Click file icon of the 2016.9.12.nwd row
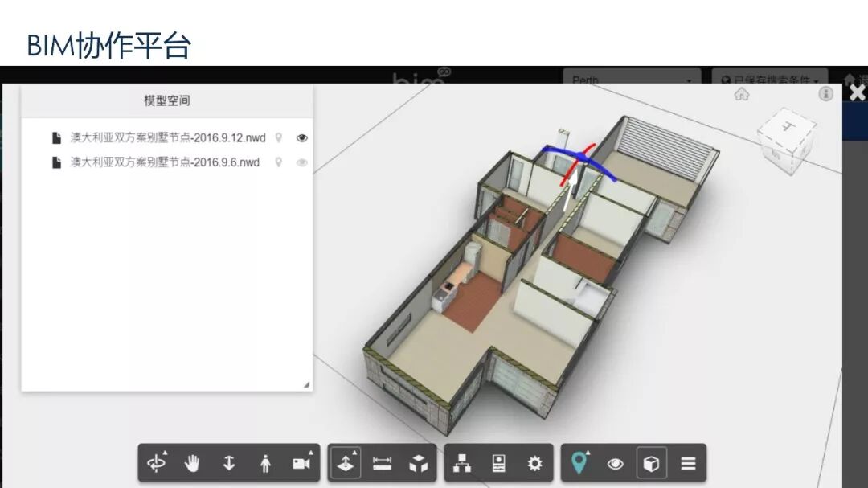The height and width of the screenshot is (488, 868). 56,138
